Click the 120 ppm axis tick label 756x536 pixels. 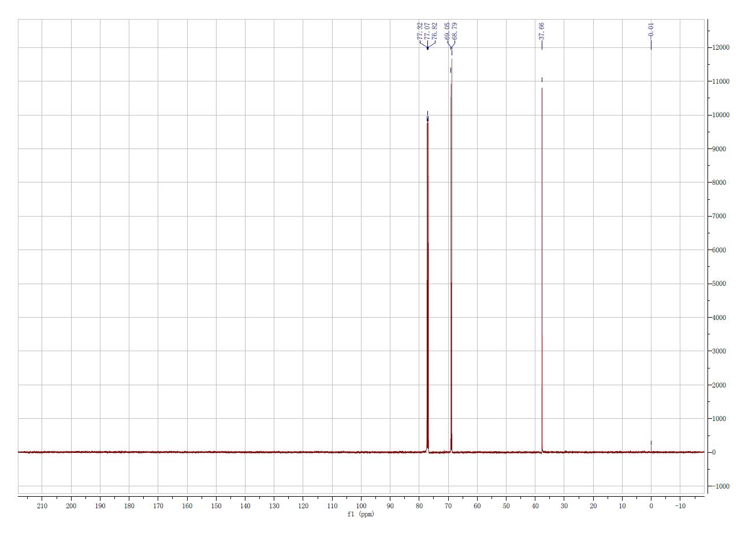(x=303, y=507)
